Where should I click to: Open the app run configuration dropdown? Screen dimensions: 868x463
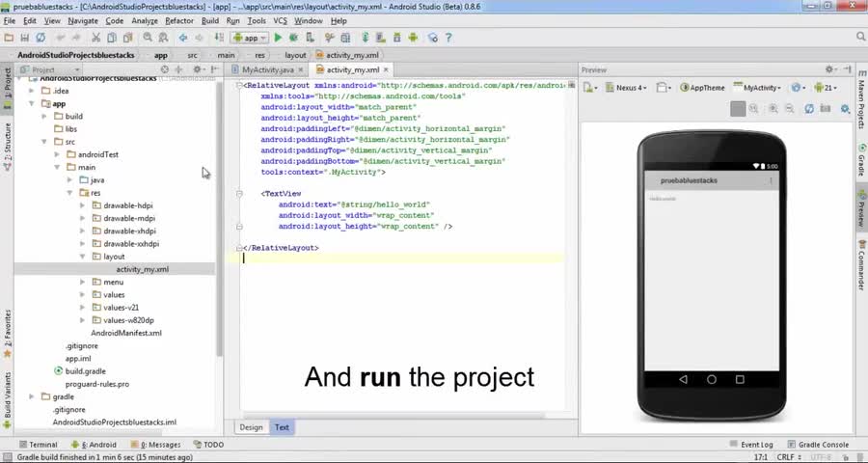pos(250,38)
